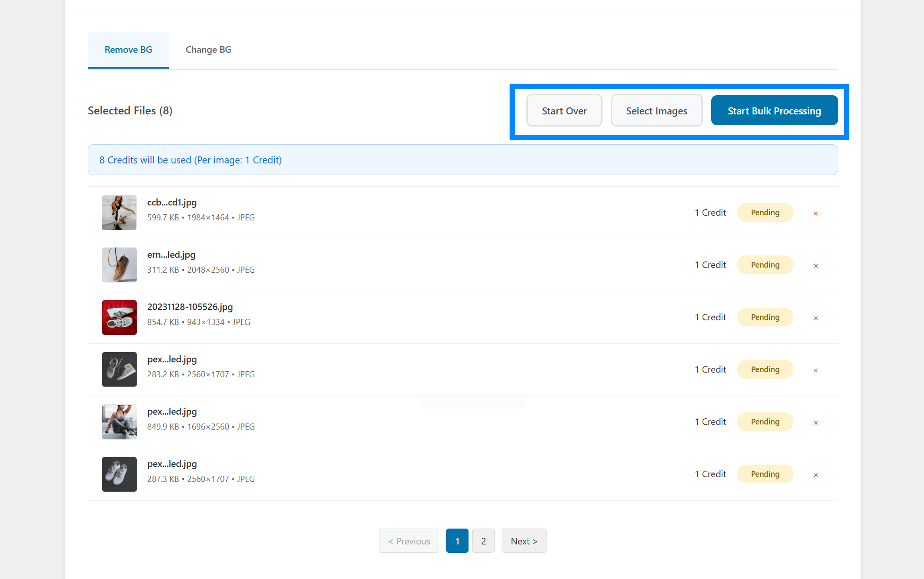Click page 1 pagination button

click(457, 541)
